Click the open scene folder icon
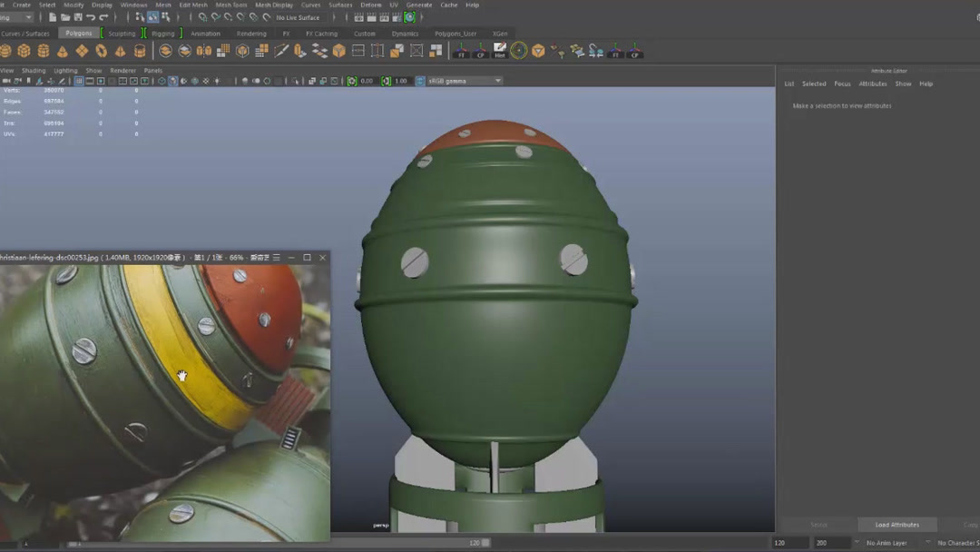Image resolution: width=980 pixels, height=552 pixels. click(65, 17)
